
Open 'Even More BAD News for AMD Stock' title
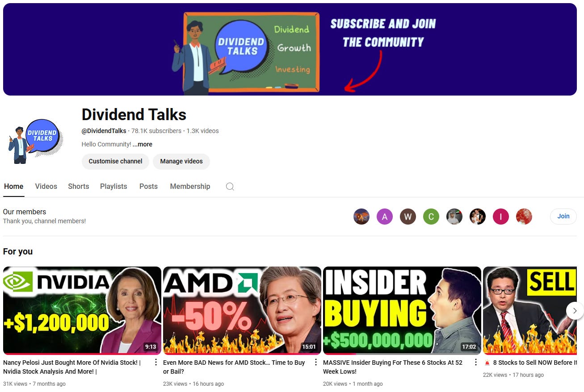point(234,367)
